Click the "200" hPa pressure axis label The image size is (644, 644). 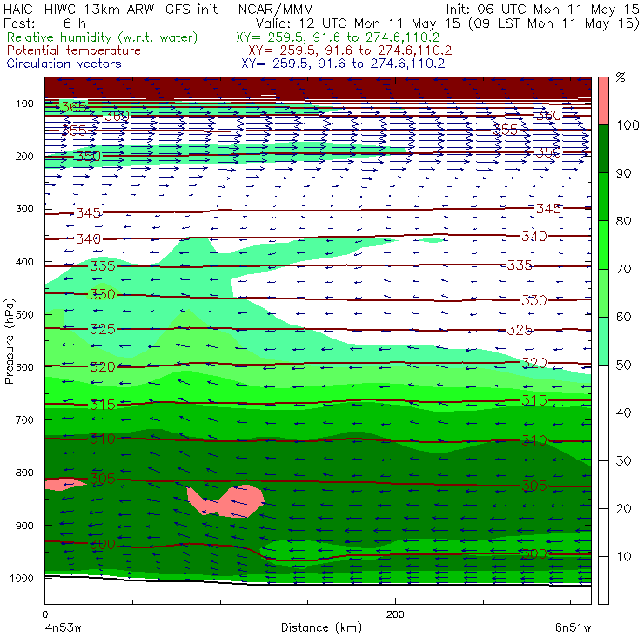[x=24, y=156]
